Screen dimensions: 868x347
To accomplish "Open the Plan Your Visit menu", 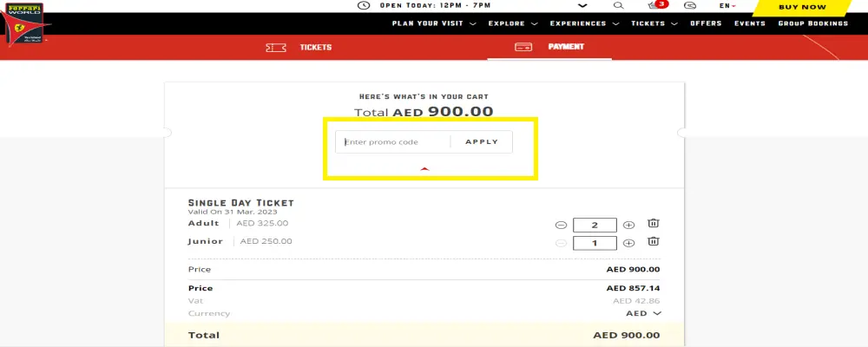I will point(434,23).
